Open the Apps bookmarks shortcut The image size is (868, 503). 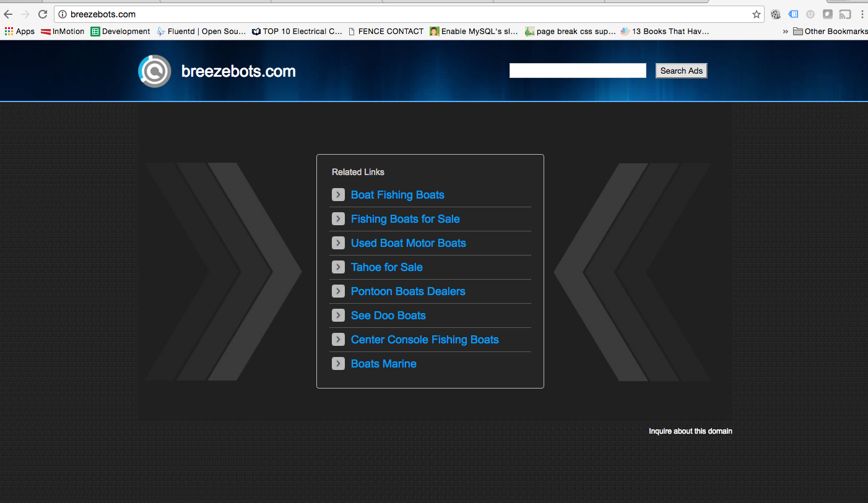(19, 32)
